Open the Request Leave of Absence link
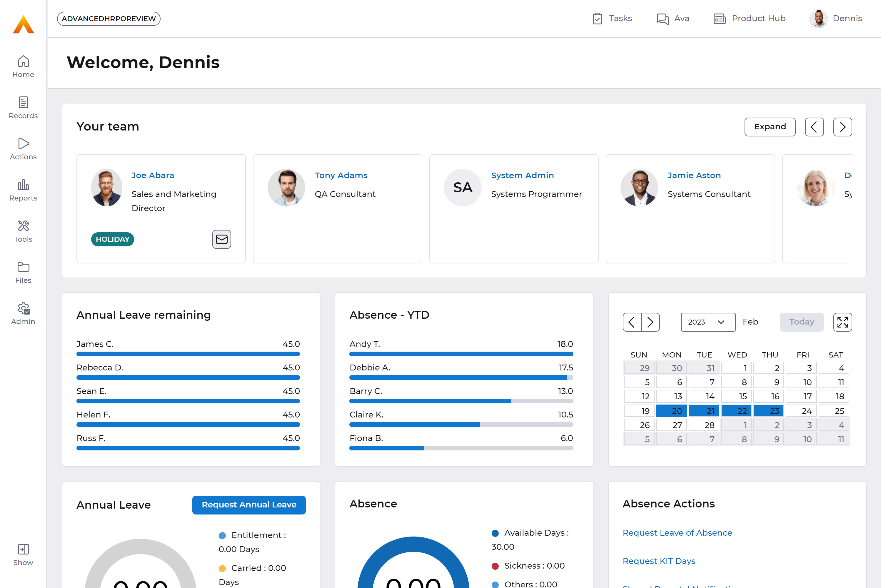This screenshot has height=588, width=881. click(677, 532)
